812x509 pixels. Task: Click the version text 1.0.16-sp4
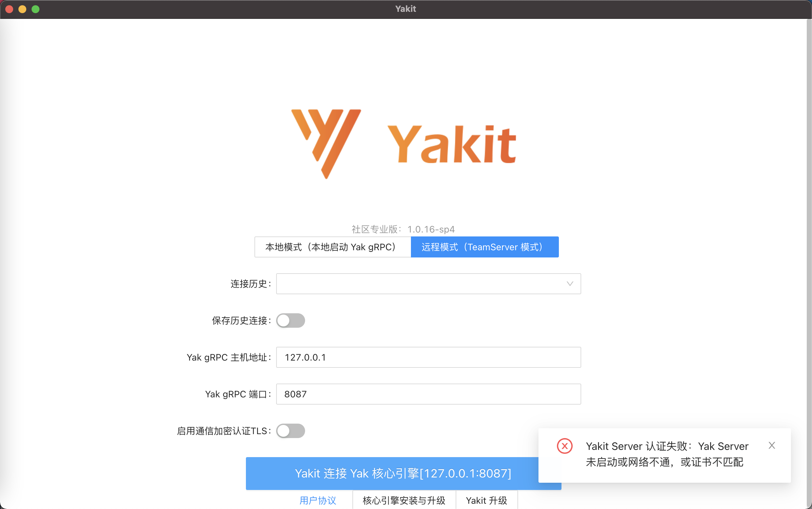pyautogui.click(x=431, y=229)
